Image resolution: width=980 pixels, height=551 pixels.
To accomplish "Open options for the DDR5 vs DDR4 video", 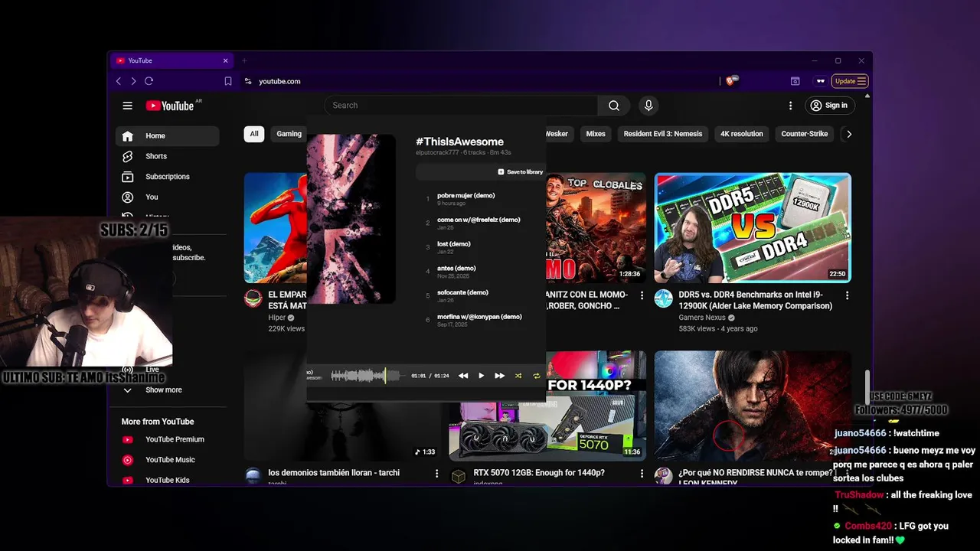I will coord(847,295).
